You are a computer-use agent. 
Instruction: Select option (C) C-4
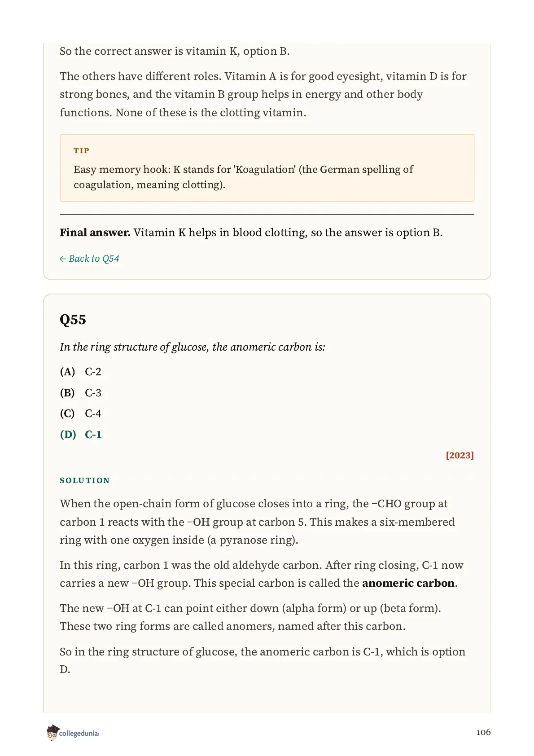pos(81,413)
